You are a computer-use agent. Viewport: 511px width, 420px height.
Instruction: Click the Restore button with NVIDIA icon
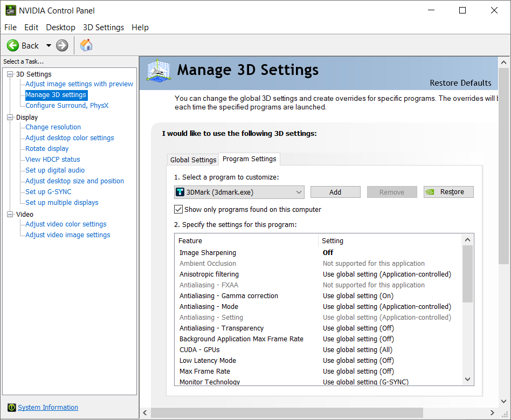click(448, 192)
